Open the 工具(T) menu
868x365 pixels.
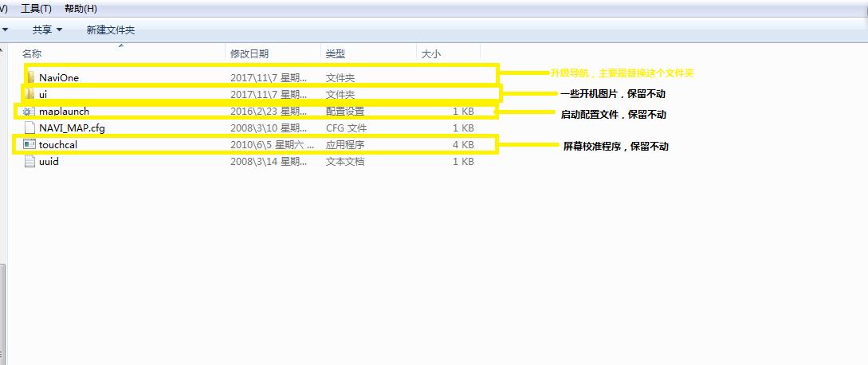click(36, 9)
